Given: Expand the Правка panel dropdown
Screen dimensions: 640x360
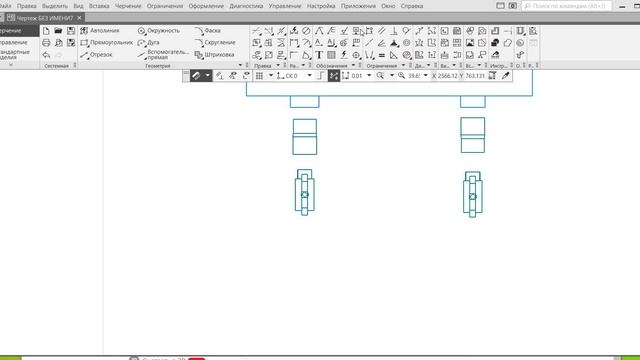Looking at the screenshot, I should 278,65.
